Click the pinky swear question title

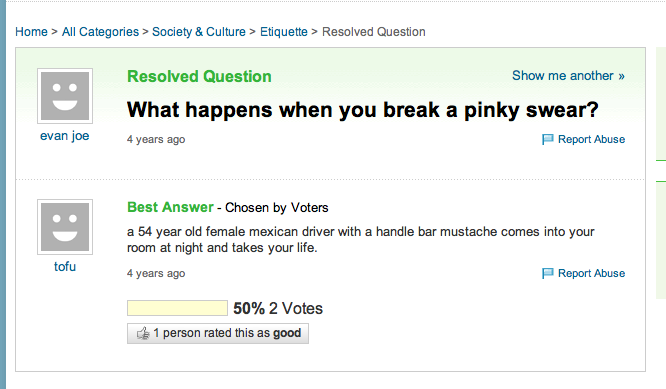point(363,110)
